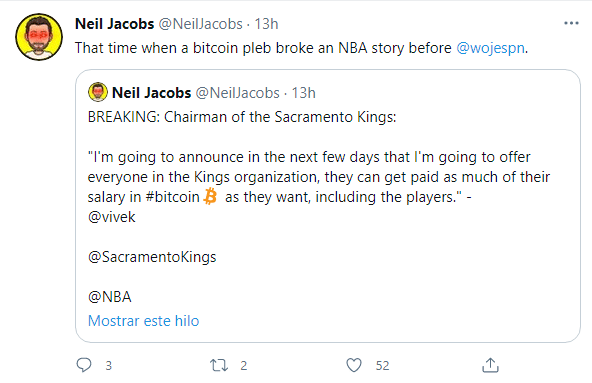Screen dimensions: 592x383
Task: Click the #bitcoin hashtag text
Action: (x=172, y=197)
